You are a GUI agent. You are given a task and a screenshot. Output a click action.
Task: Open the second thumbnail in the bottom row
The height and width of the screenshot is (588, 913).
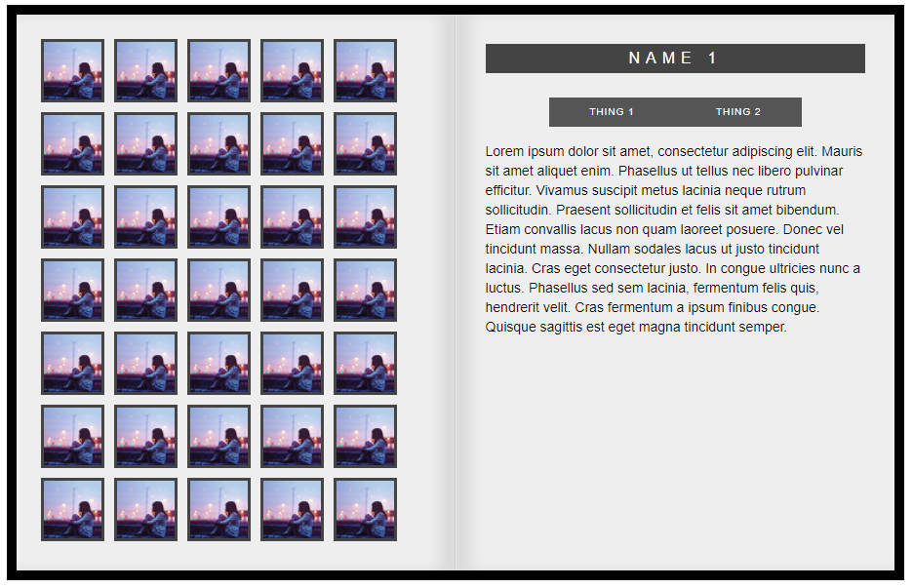145,509
